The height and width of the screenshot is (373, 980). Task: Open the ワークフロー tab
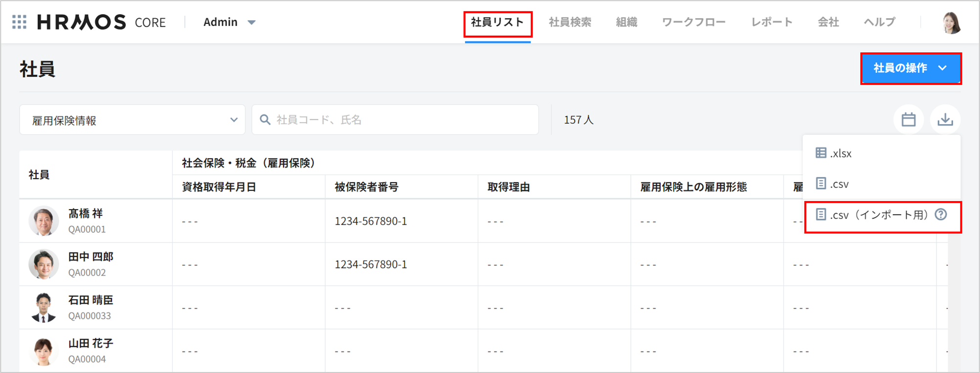693,22
